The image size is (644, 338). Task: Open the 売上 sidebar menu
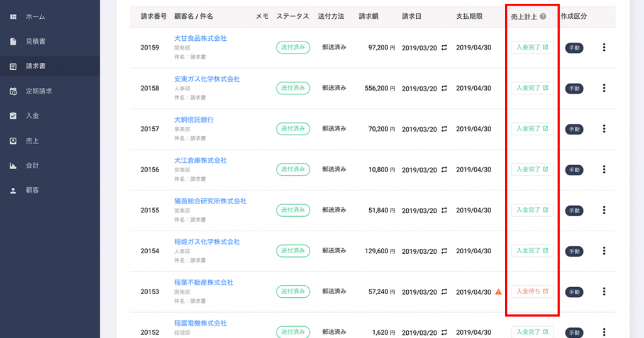(50, 141)
